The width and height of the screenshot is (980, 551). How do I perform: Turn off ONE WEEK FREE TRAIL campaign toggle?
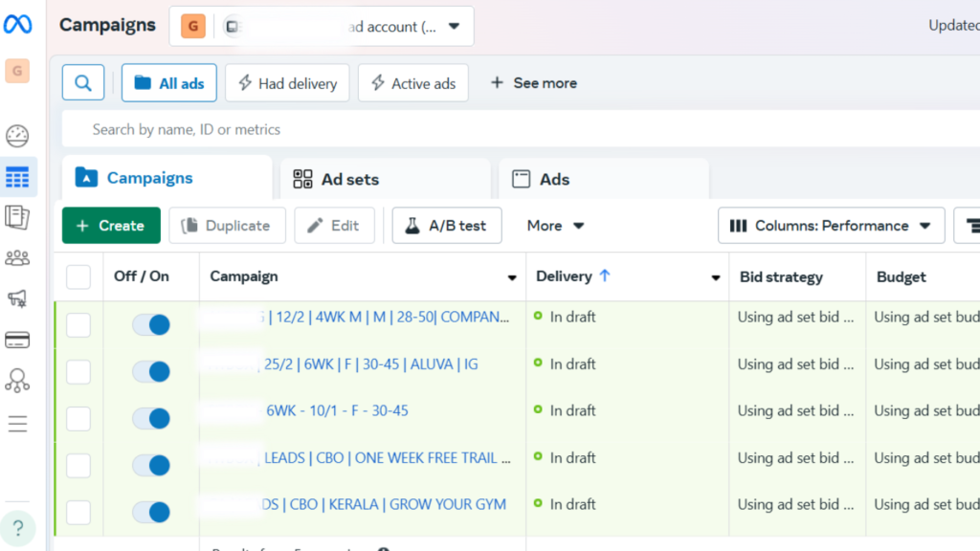(151, 466)
